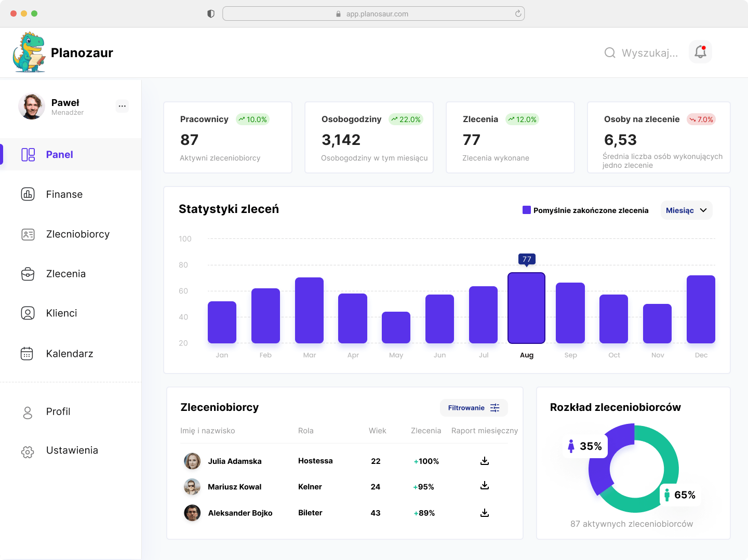Open the notifications bell
Screen dimensions: 748x560
[700, 52]
